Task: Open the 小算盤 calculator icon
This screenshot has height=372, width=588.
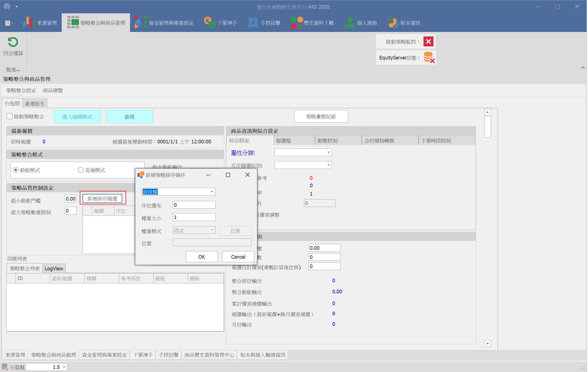Action: [5, 367]
